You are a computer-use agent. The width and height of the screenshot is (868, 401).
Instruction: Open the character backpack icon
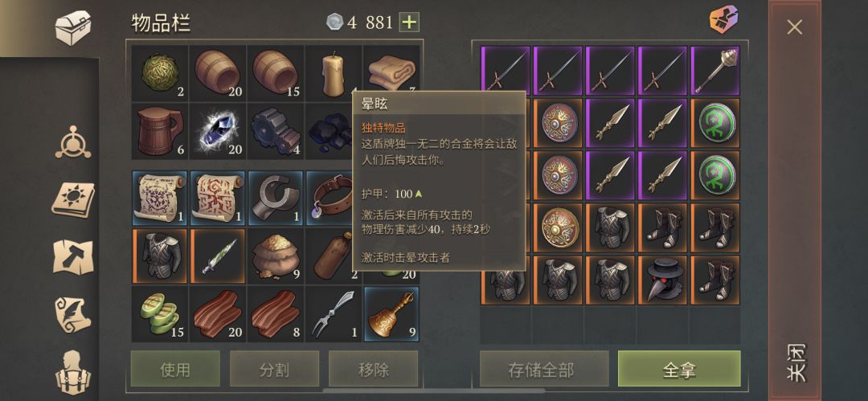72,371
